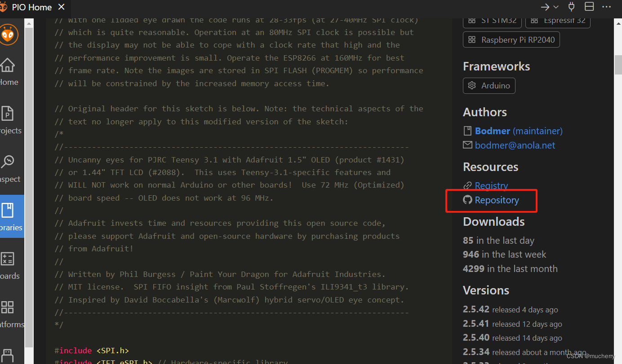The width and height of the screenshot is (622, 364).
Task: Click the 'Authors' heading
Action: click(485, 112)
